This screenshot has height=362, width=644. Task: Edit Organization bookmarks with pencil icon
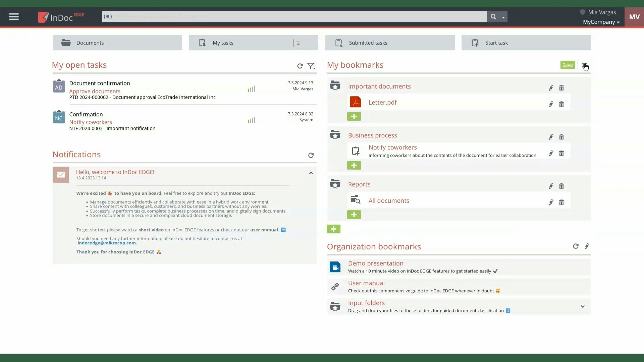point(587,246)
